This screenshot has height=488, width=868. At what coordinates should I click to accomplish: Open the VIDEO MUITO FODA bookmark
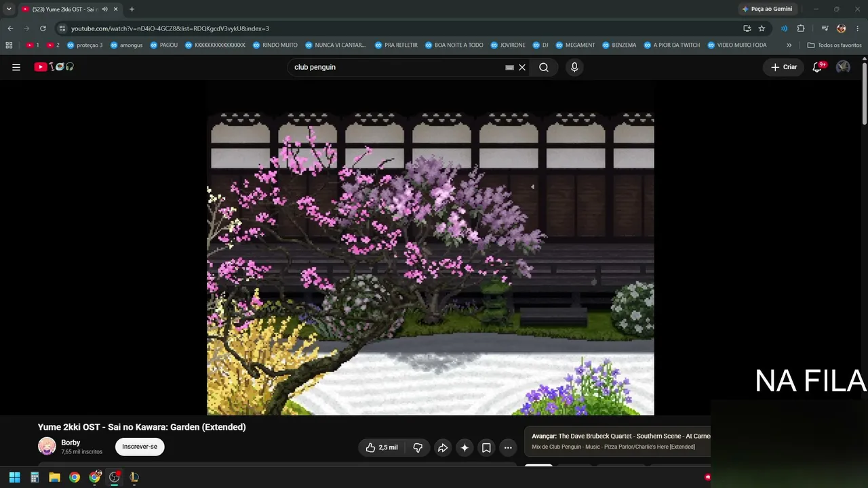(x=736, y=45)
